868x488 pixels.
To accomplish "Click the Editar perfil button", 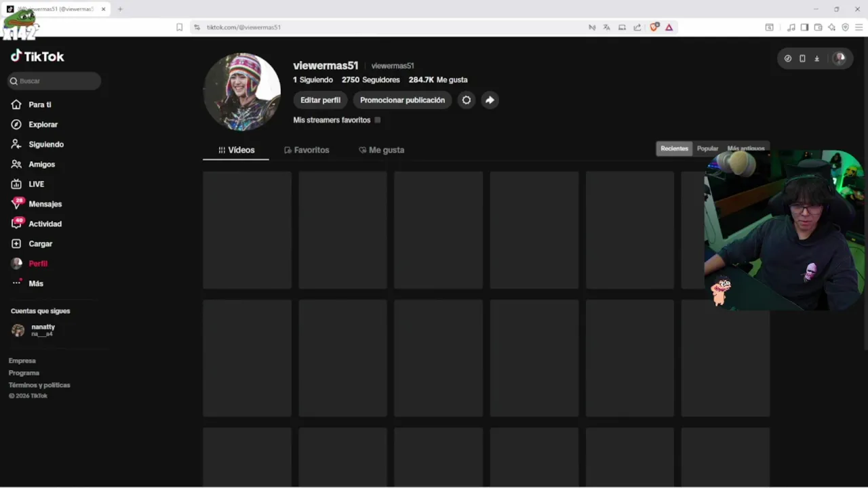I will tap(321, 100).
